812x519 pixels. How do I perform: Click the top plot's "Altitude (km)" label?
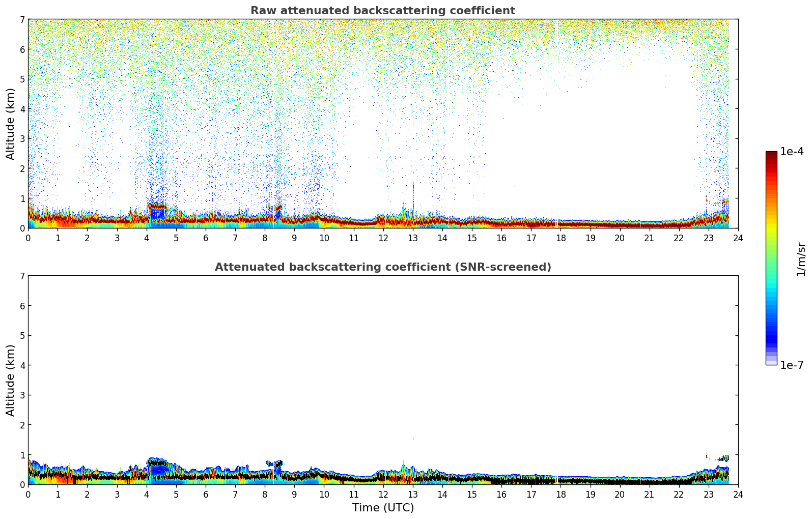point(11,124)
